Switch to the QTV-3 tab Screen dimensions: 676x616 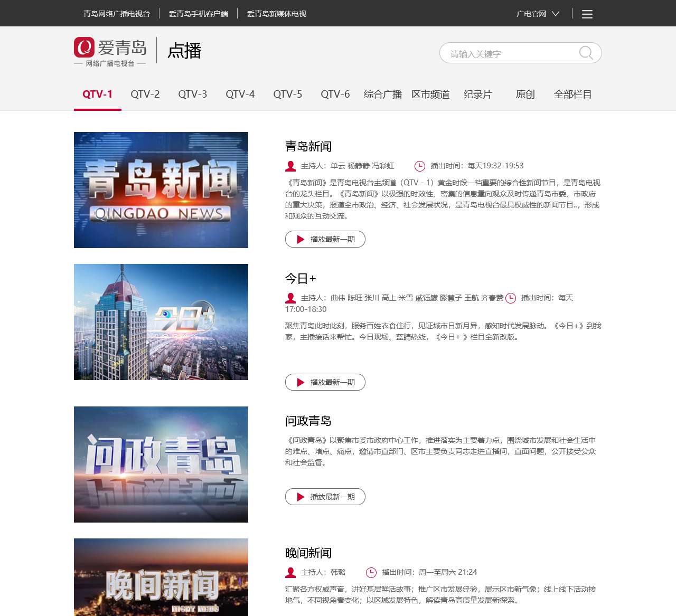tap(193, 94)
